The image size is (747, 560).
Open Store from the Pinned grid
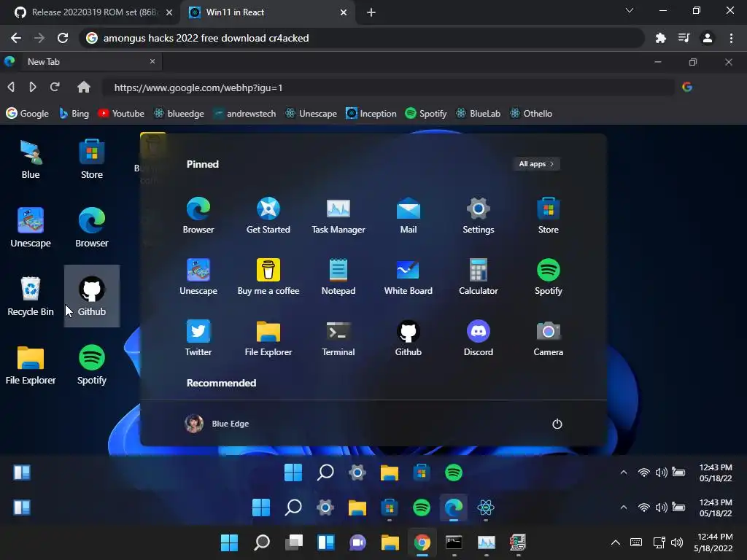pyautogui.click(x=549, y=215)
